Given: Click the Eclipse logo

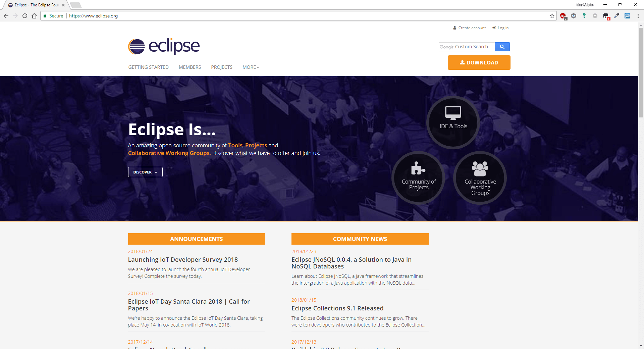Looking at the screenshot, I should click(164, 46).
